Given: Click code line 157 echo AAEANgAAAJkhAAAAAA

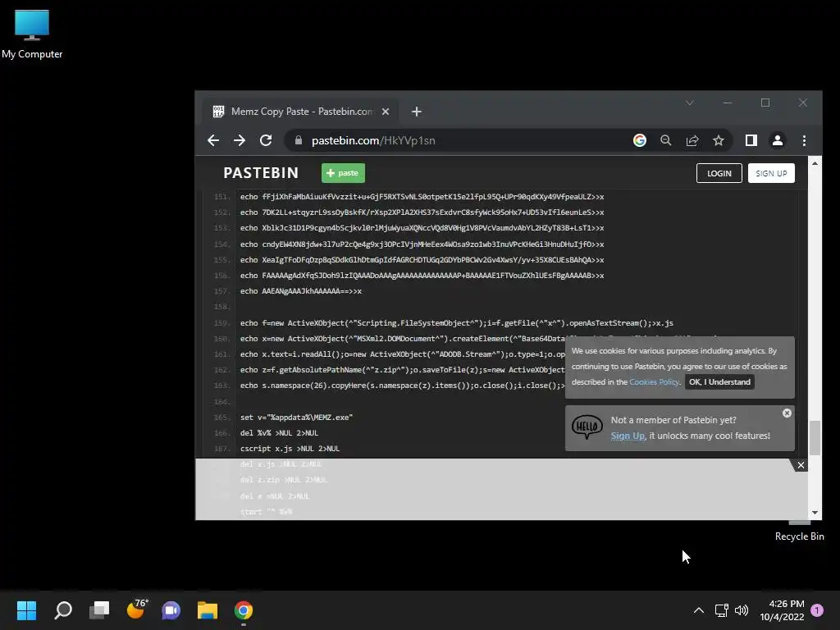Looking at the screenshot, I should coord(300,291).
